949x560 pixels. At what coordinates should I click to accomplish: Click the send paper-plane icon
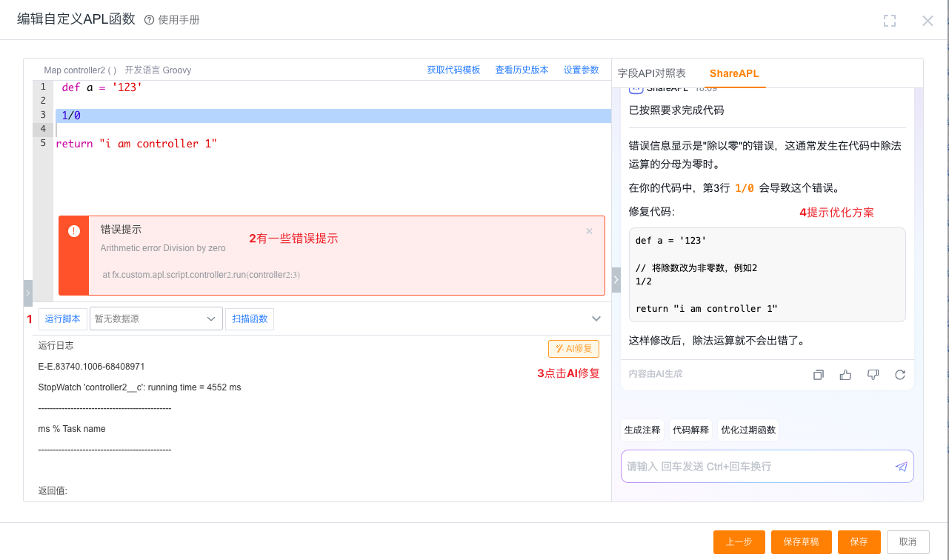pyautogui.click(x=901, y=467)
